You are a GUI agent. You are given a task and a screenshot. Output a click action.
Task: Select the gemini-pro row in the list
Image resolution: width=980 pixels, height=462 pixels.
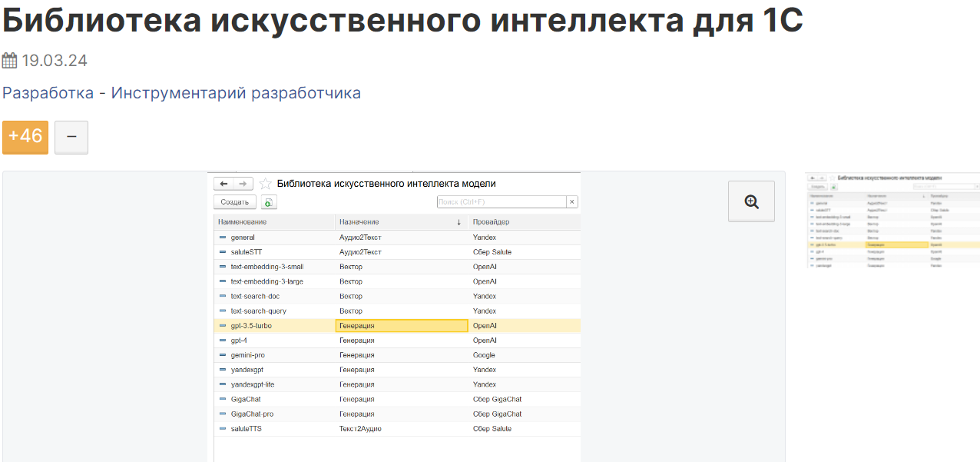(x=248, y=355)
